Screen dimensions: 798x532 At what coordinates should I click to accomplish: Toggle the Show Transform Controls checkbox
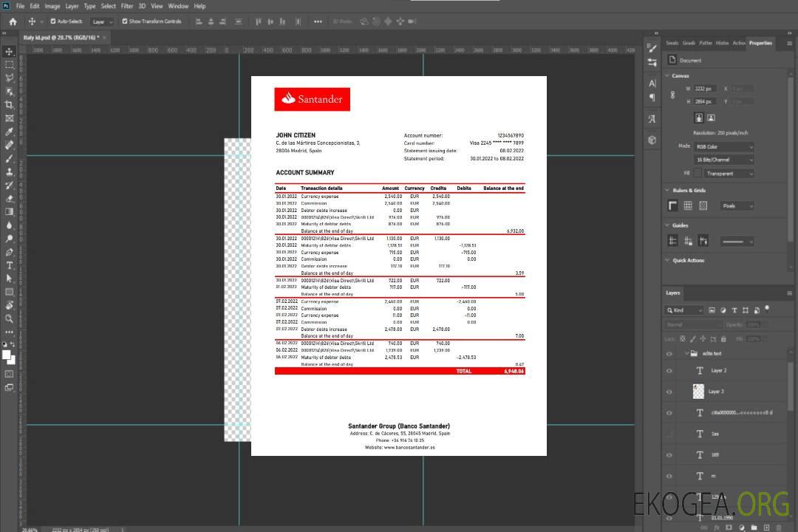tap(125, 21)
